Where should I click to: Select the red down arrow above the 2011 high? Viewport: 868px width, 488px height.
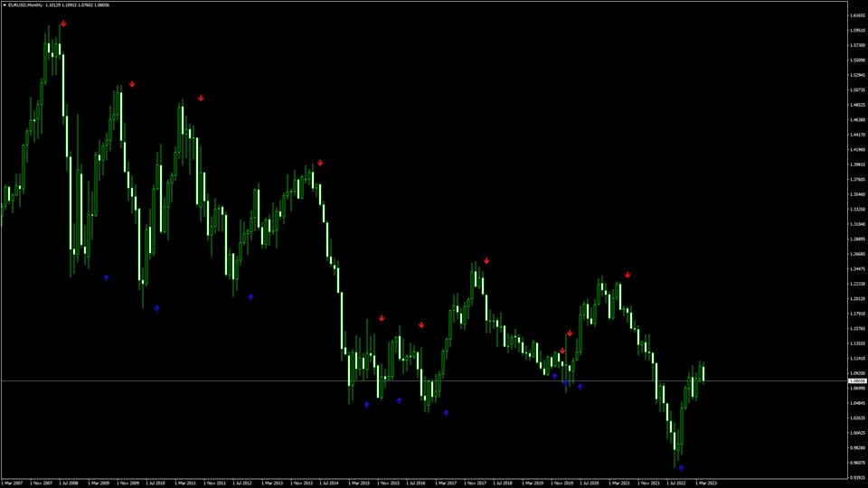pos(201,98)
